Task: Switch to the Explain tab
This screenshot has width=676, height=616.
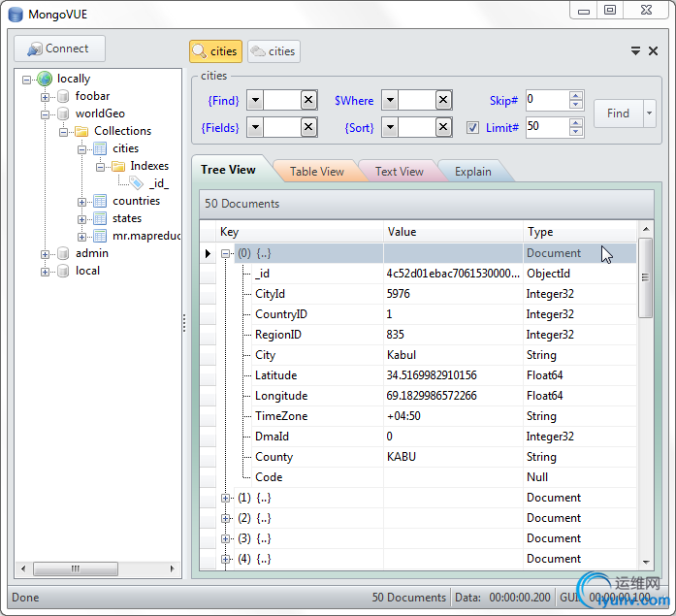Action: point(473,172)
